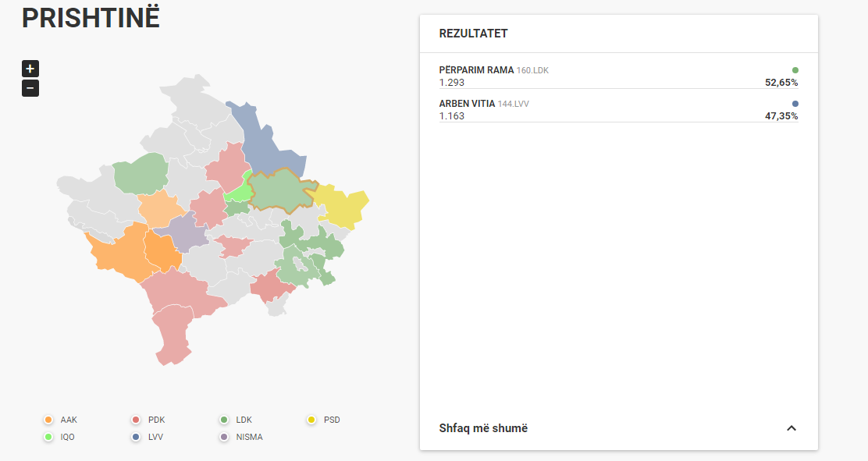The image size is (868, 461).
Task: Click the Shfaq më shumë label
Action: pos(483,428)
